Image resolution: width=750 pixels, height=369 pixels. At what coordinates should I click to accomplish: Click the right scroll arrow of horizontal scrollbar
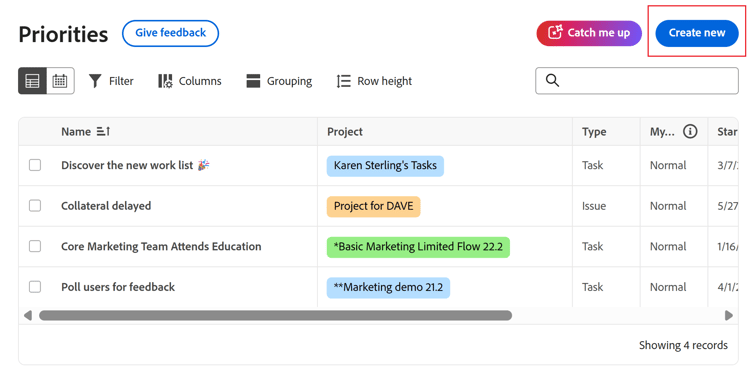pos(729,315)
